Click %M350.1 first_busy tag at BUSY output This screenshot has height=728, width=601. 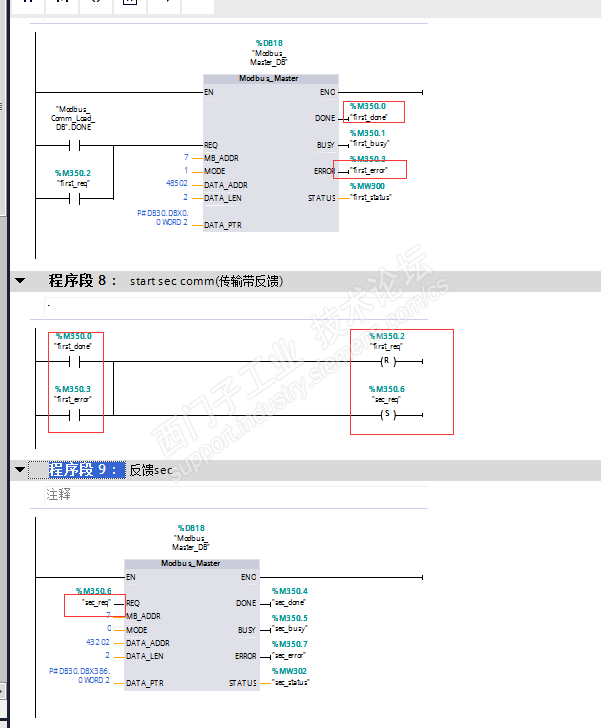click(370, 138)
